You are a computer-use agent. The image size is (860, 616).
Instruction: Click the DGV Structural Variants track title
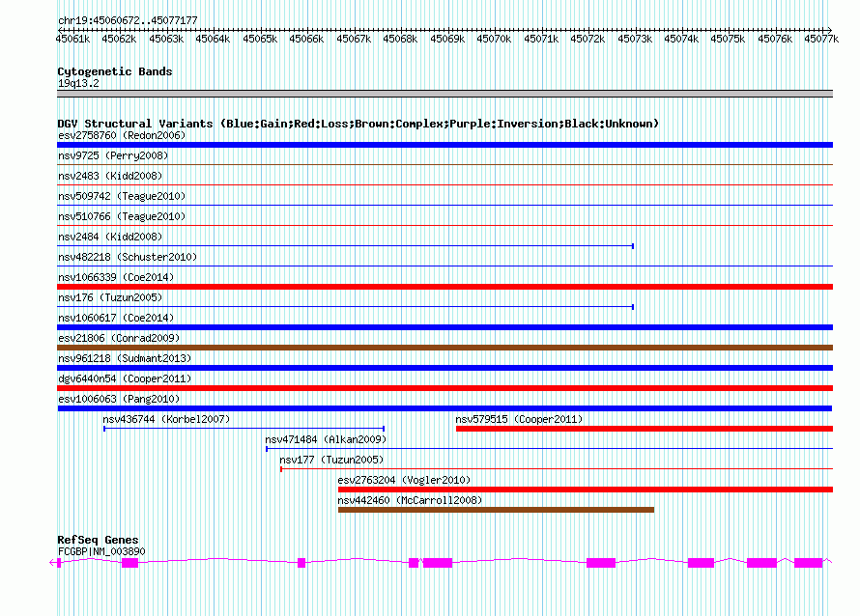[x=358, y=124]
